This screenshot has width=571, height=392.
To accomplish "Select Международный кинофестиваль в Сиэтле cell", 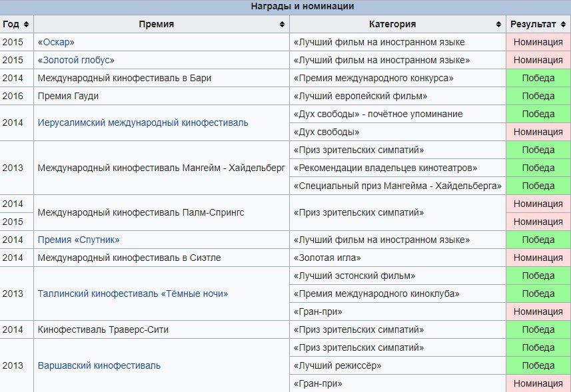I will 162,258.
